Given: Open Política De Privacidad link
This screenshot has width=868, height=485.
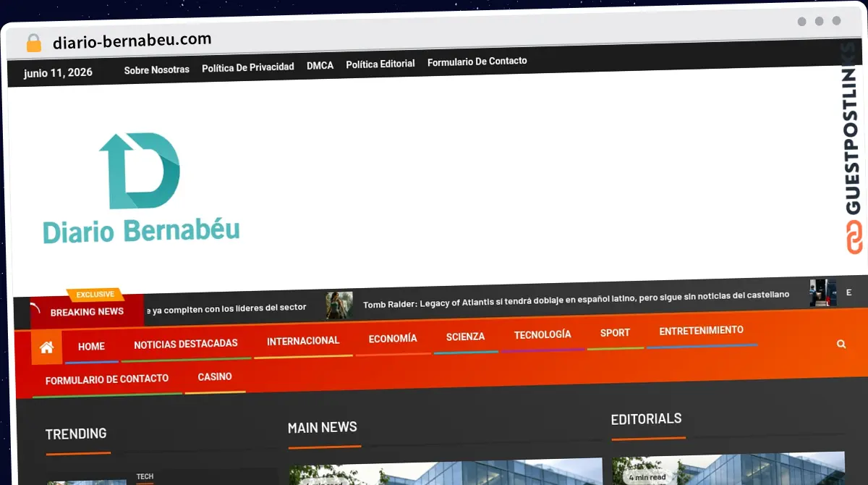Looking at the screenshot, I should [x=248, y=67].
